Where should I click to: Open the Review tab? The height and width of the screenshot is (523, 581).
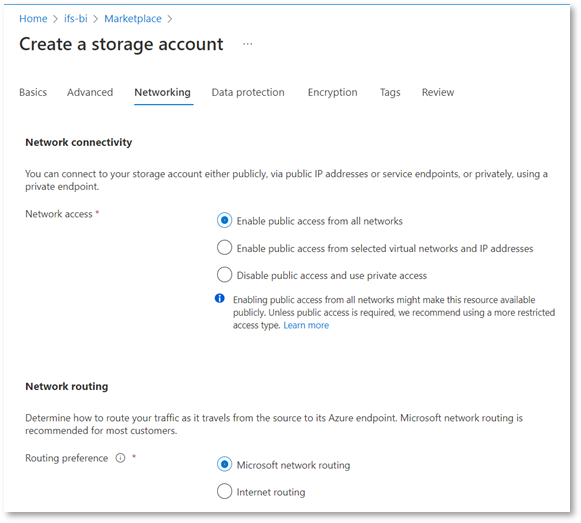[x=438, y=92]
